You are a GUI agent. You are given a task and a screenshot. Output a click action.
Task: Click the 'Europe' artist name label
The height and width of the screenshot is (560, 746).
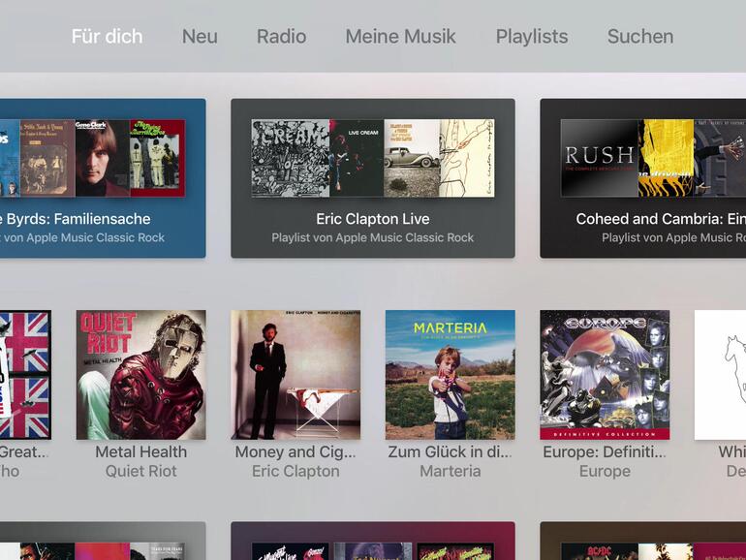tap(605, 471)
